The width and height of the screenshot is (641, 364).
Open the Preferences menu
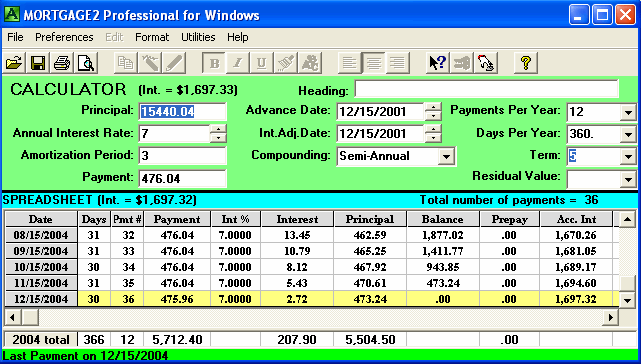[64, 37]
